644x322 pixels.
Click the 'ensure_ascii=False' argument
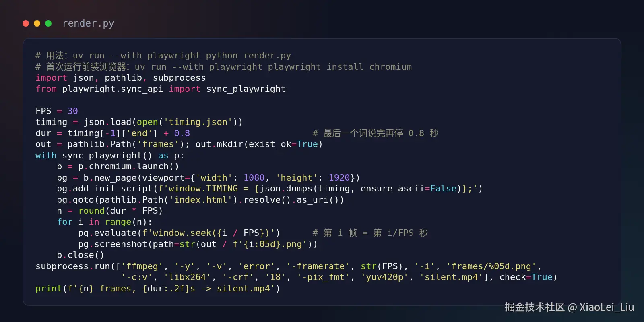(x=409, y=189)
